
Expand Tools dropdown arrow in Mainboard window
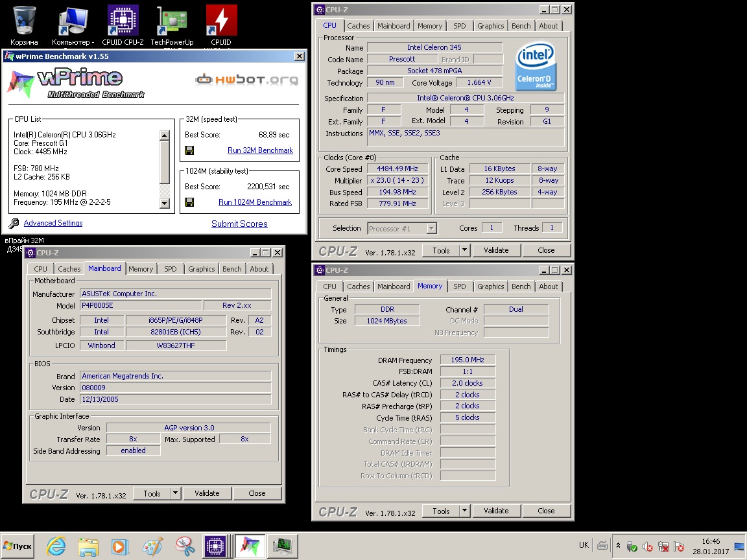pos(175,493)
